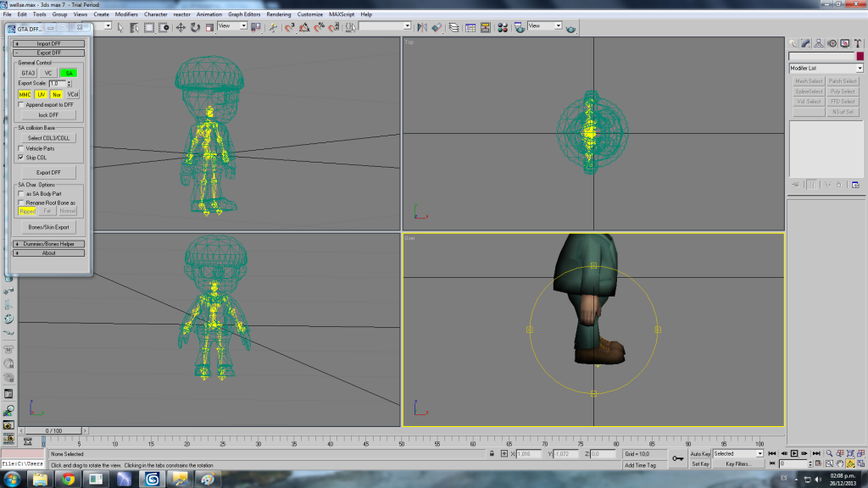Viewport: 868px width, 488px height.
Task: Toggle the UV export option
Action: point(41,95)
